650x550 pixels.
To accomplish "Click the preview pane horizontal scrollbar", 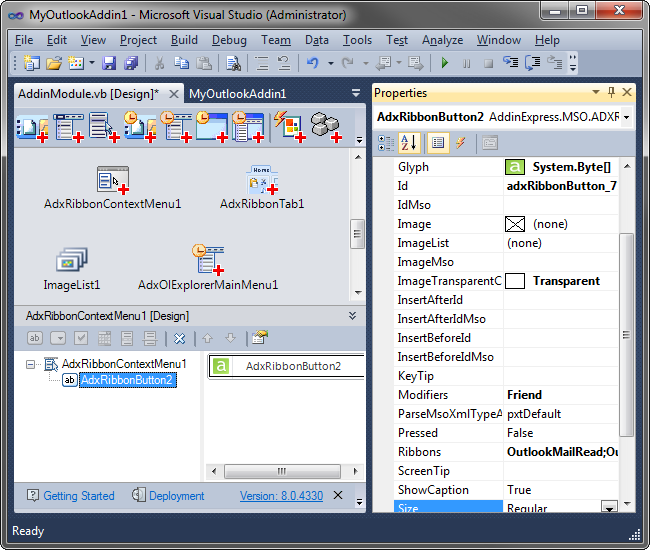I will pyautogui.click(x=282, y=471).
